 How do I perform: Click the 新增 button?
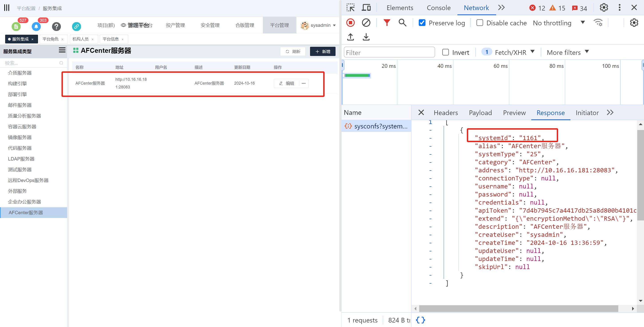click(x=323, y=51)
